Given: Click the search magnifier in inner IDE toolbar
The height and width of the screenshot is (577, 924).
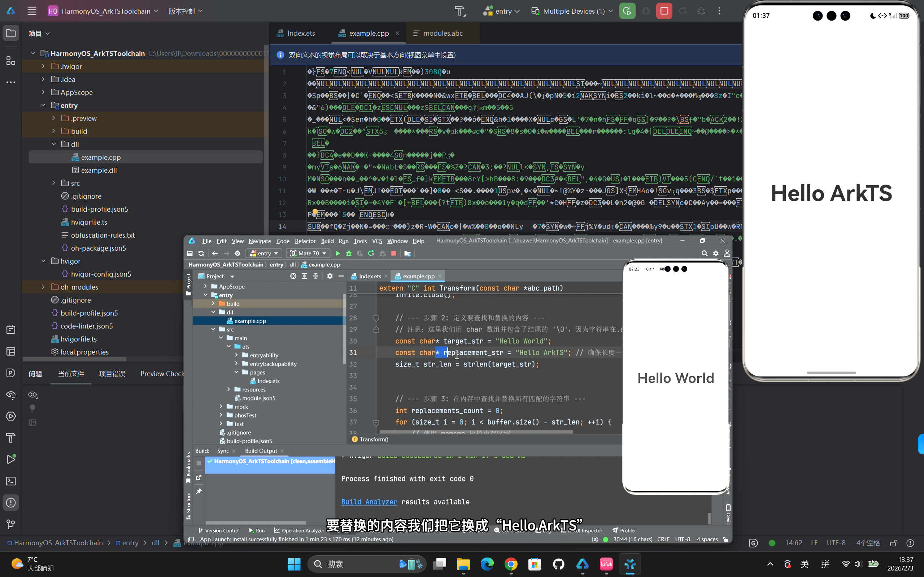Looking at the screenshot, I should [x=704, y=254].
